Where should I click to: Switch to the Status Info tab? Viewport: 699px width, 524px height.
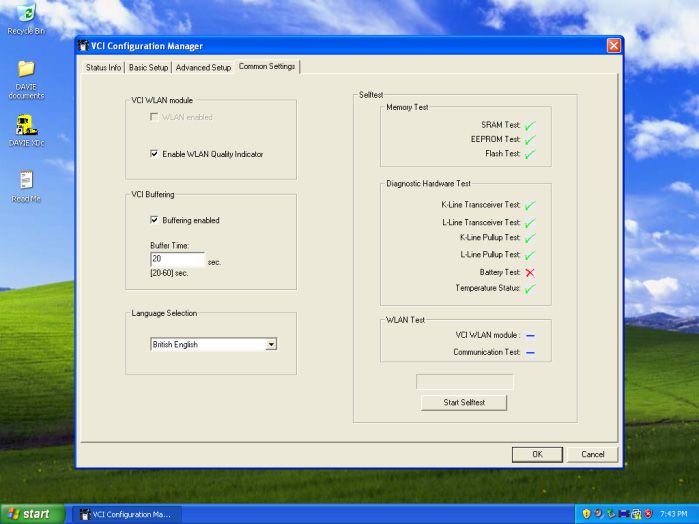point(104,67)
